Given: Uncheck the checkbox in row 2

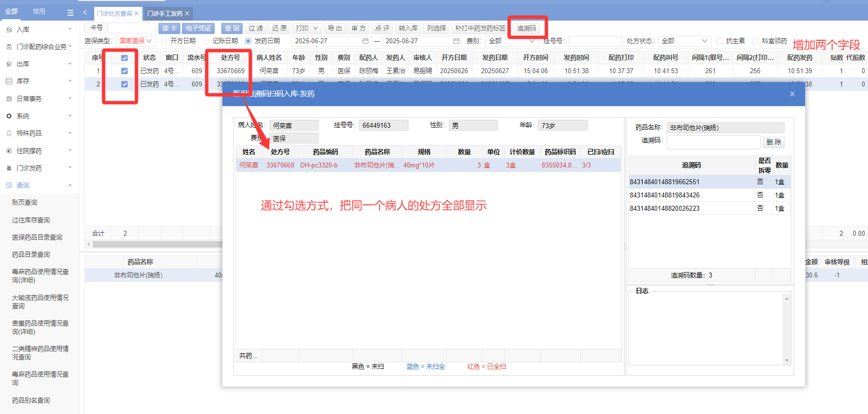Looking at the screenshot, I should point(125,84).
